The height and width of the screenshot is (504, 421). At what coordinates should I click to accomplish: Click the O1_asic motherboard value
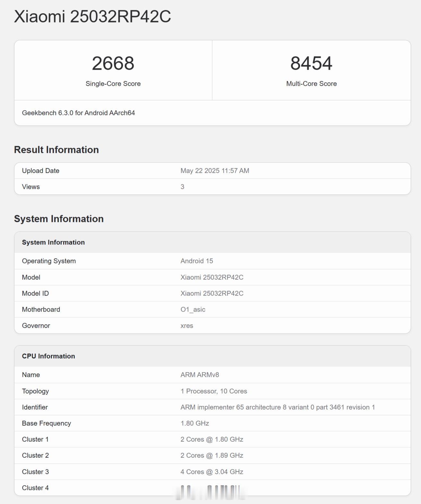click(x=193, y=309)
